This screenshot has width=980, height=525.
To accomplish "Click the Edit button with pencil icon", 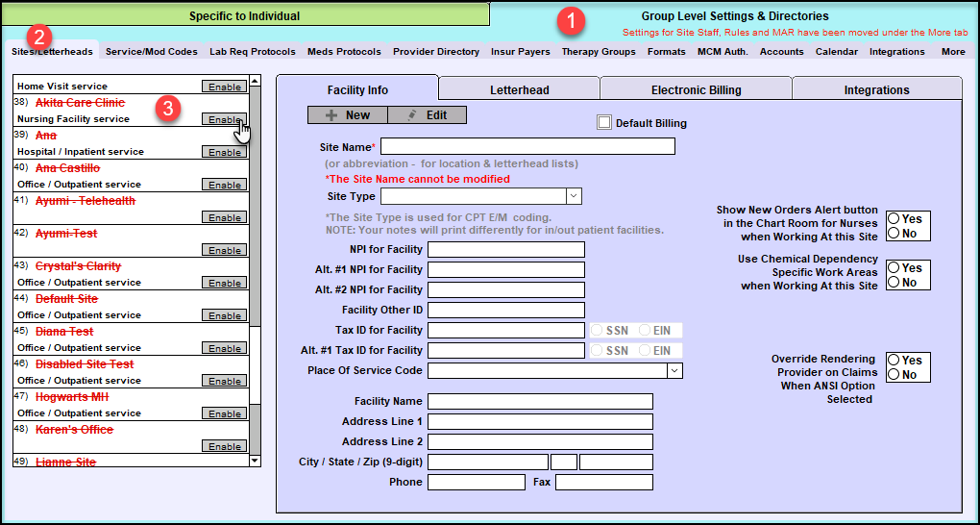I will [427, 114].
